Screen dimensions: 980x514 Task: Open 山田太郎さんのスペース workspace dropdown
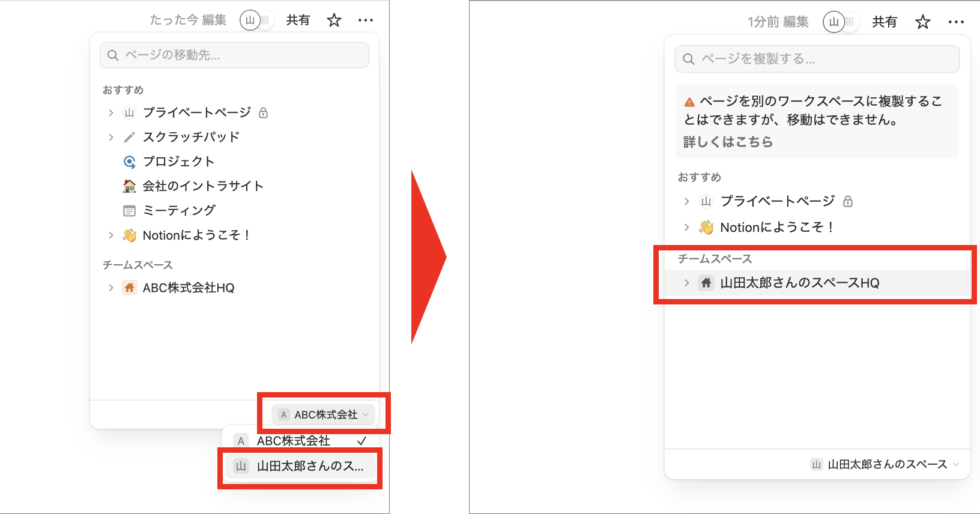(885, 464)
